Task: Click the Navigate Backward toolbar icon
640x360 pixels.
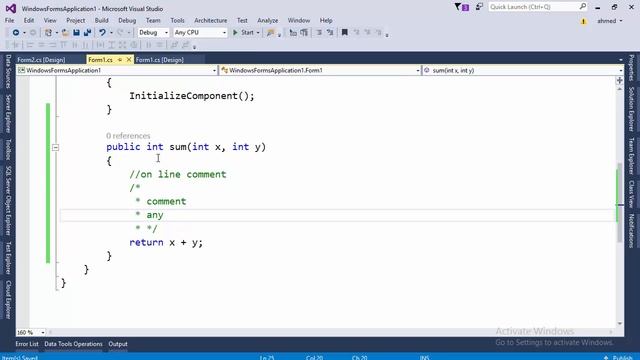Action: click(x=16, y=33)
